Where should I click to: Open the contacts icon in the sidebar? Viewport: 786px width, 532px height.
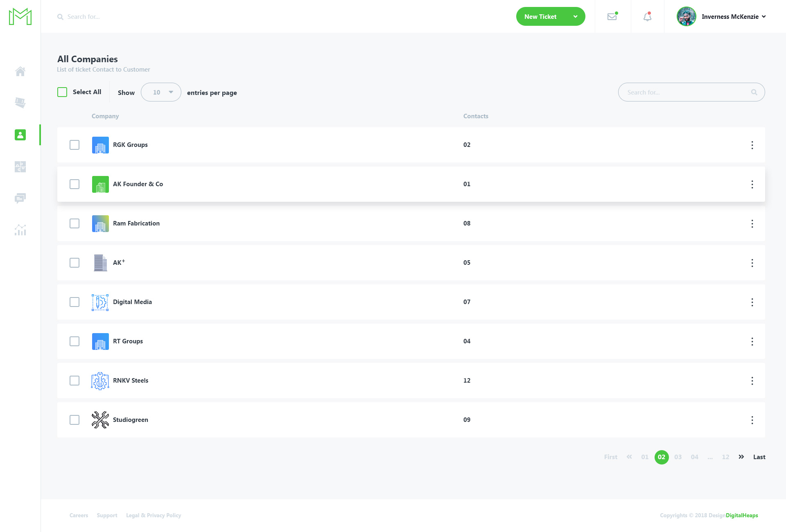(x=20, y=135)
